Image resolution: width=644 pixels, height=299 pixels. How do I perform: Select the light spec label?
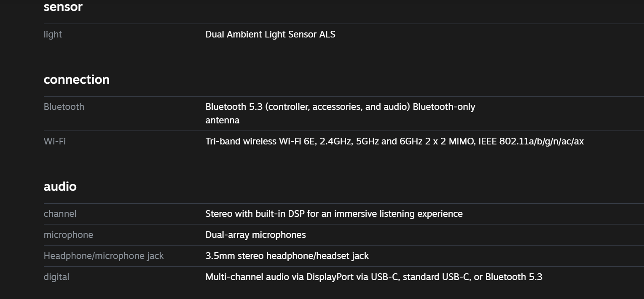pos(53,35)
